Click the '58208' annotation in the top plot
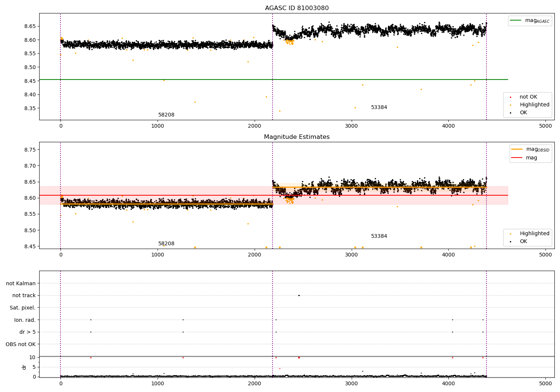Viewport: 560px width, 392px height. click(x=166, y=115)
